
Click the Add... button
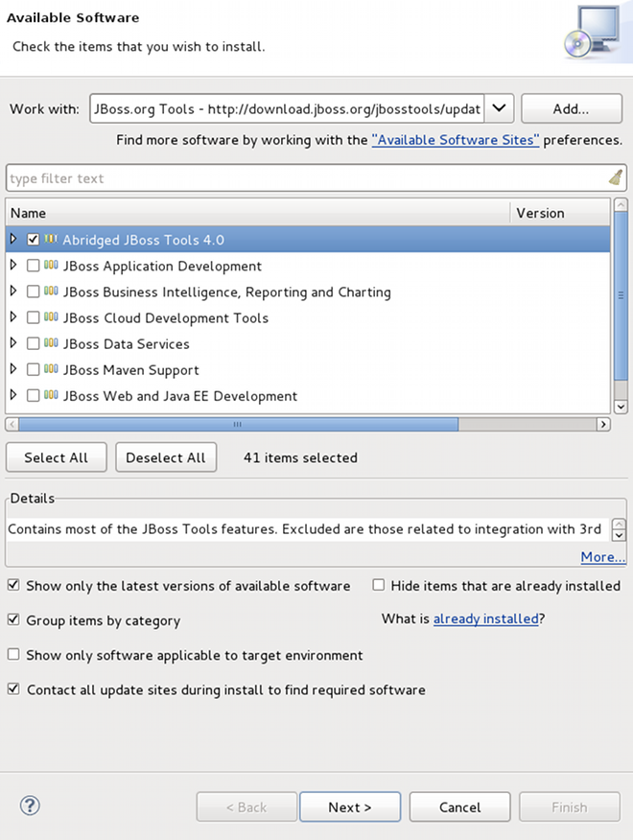[572, 108]
